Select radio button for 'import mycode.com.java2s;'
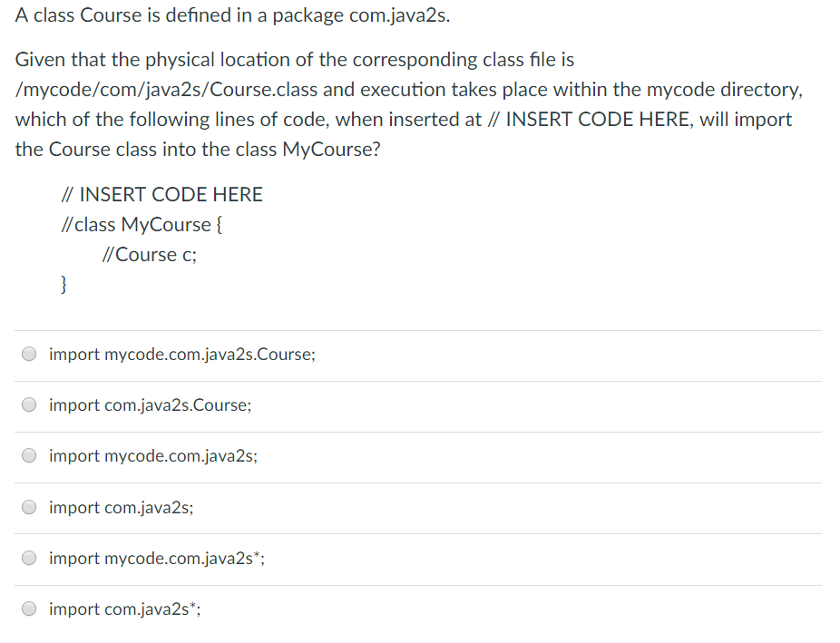Image resolution: width=840 pixels, height=643 pixels. tap(28, 455)
